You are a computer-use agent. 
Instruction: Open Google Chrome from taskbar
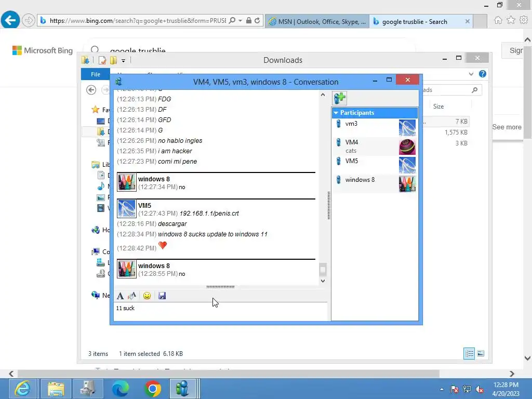click(153, 389)
